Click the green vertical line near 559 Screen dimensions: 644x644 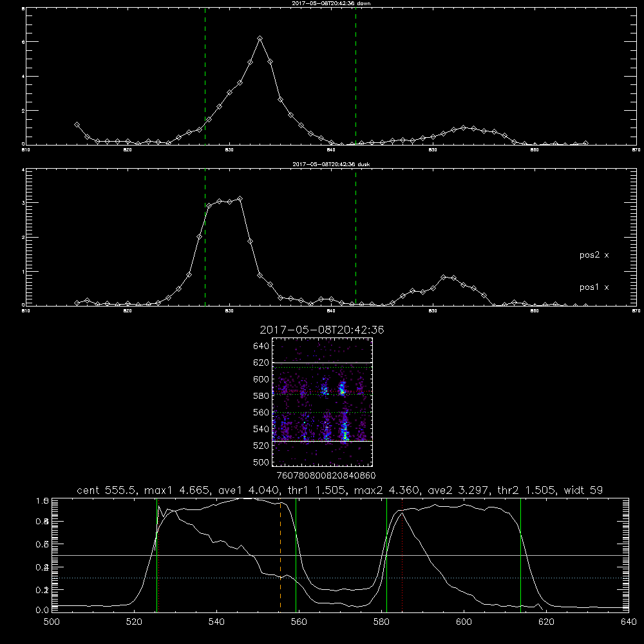(296, 554)
